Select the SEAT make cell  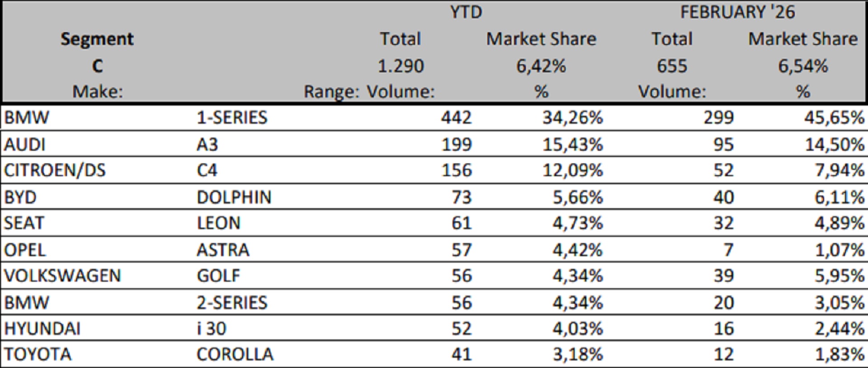pos(24,223)
